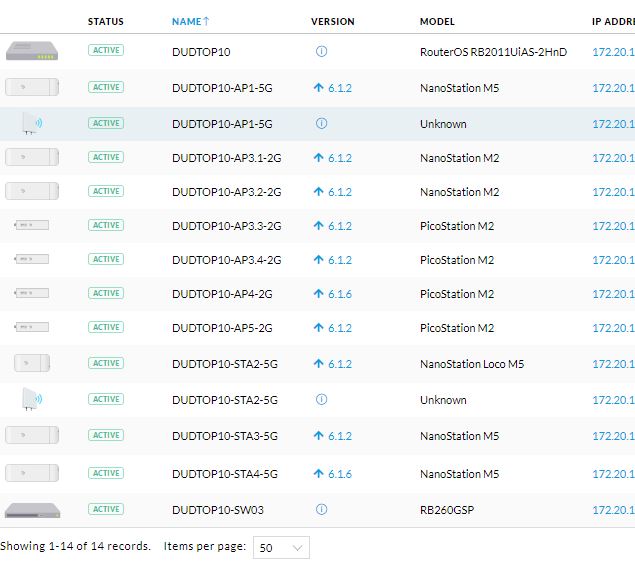This screenshot has height=561, width=635.
Task: Click the info icon in the Unknown DUDTOP10-AP1-5G row
Action: [321, 123]
